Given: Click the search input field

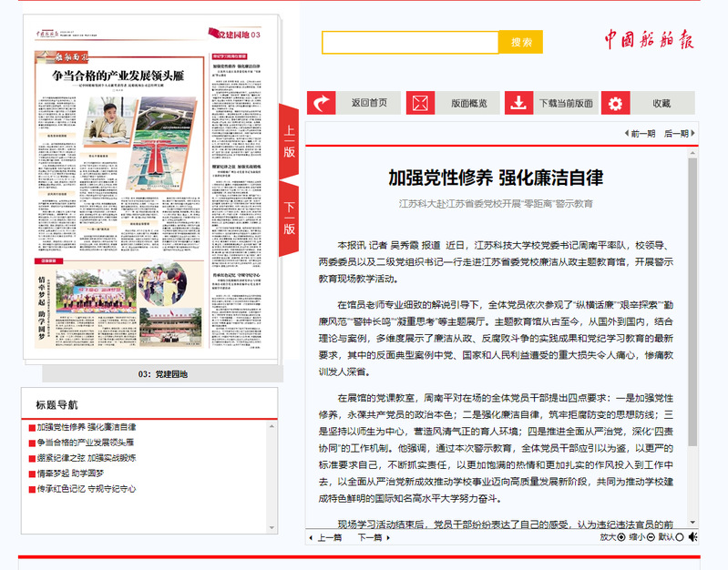Looking at the screenshot, I should coord(410,42).
